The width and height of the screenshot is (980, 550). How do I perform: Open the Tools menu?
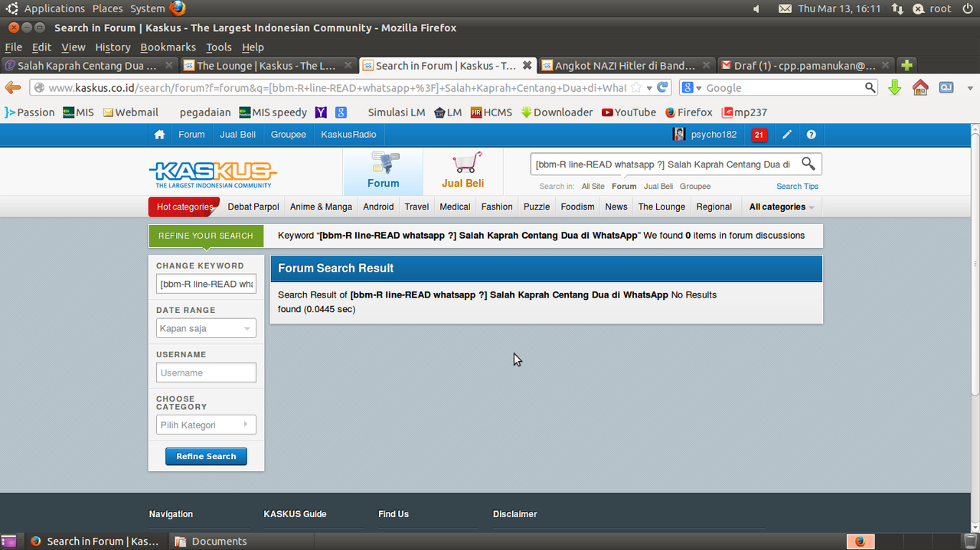coord(218,47)
